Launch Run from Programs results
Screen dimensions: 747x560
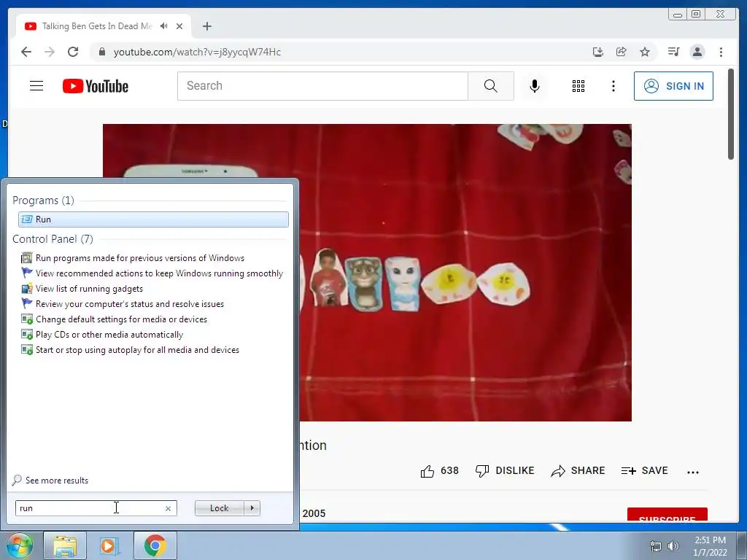153,219
